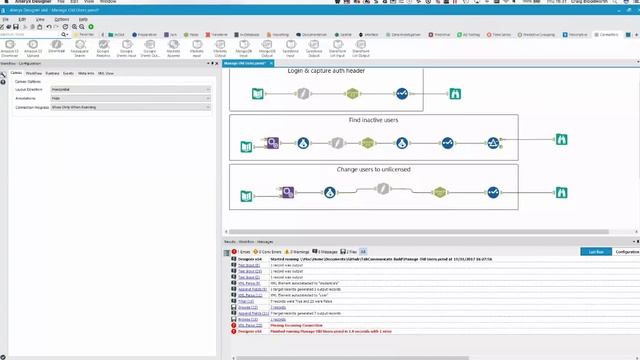The width and height of the screenshot is (640, 360).
Task: Click the green Run workflow button
Action: point(91,27)
